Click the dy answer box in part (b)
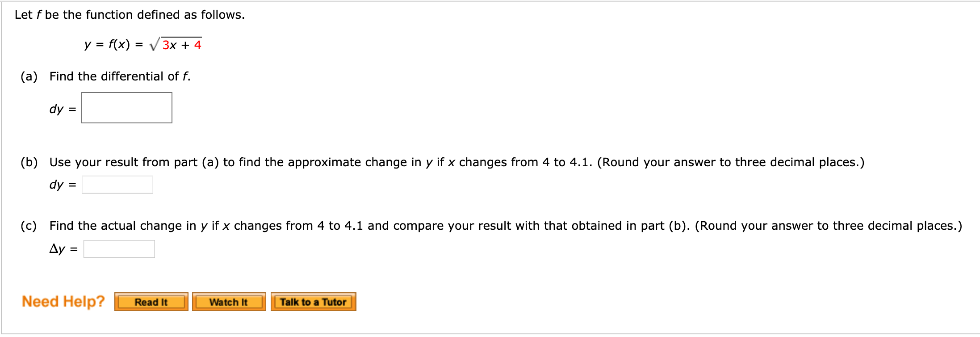Image resolution: width=980 pixels, height=337 pixels. point(117,185)
